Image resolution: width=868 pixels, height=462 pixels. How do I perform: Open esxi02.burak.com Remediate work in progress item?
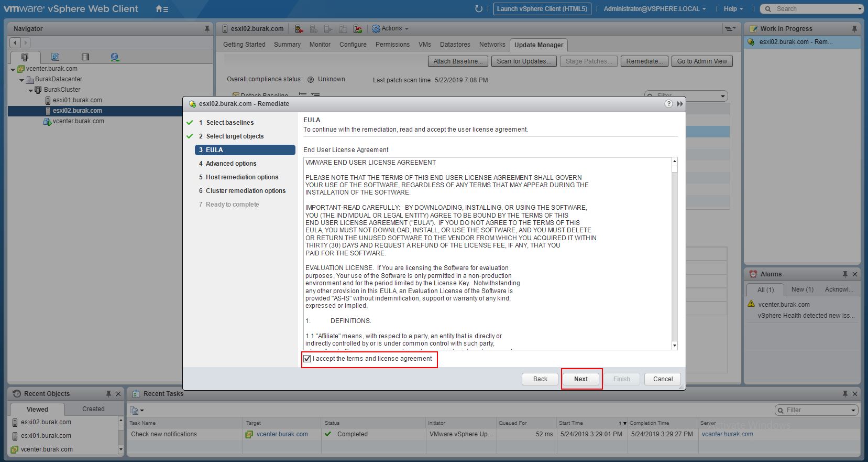802,42
